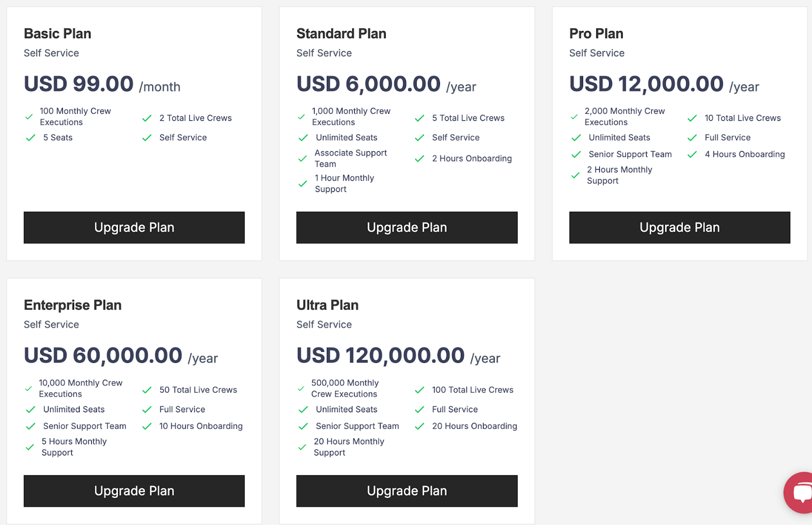
Task: Click checkmark beside Associate Support Team
Action: 302,158
